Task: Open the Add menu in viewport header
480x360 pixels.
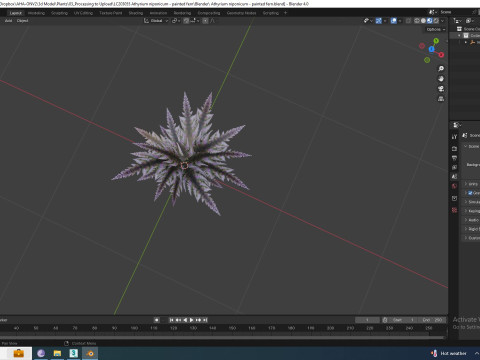Action: click(8, 21)
